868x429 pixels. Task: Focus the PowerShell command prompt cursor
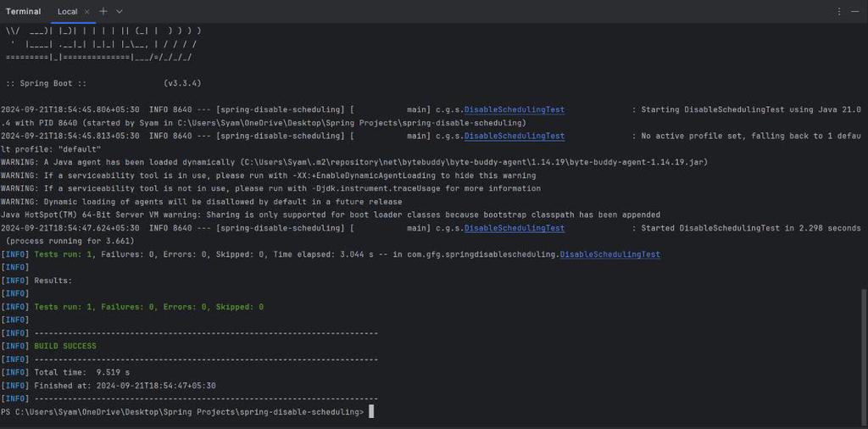tap(371, 412)
